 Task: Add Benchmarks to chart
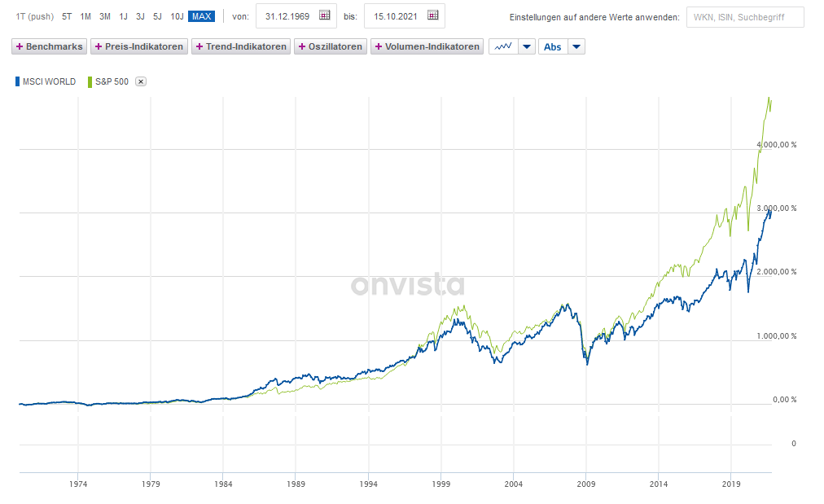(x=50, y=46)
